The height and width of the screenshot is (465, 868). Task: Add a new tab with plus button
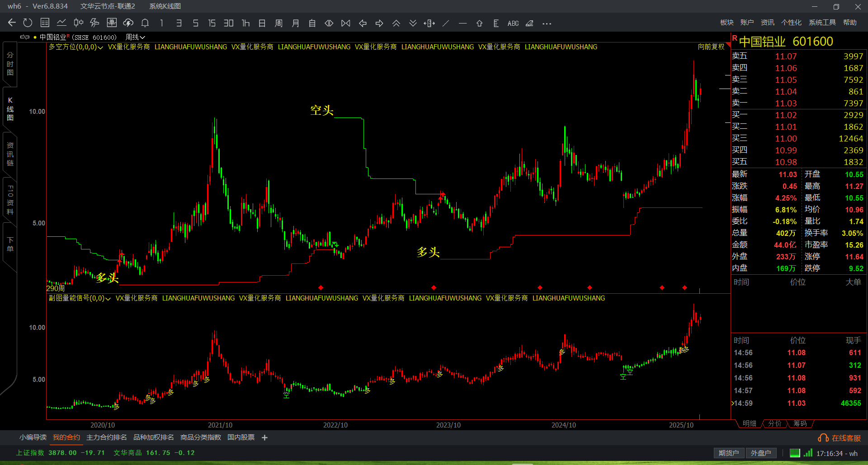(x=265, y=437)
